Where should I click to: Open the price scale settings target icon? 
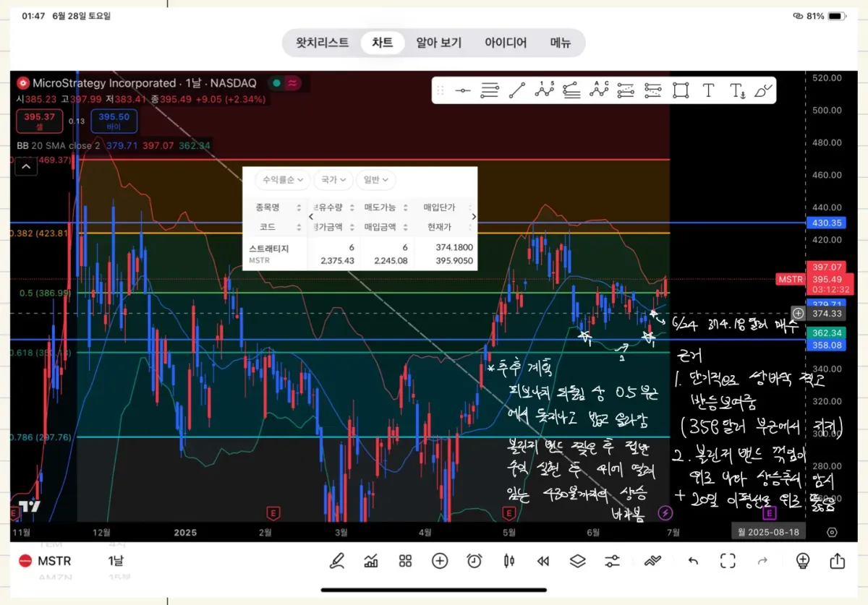coord(832,532)
